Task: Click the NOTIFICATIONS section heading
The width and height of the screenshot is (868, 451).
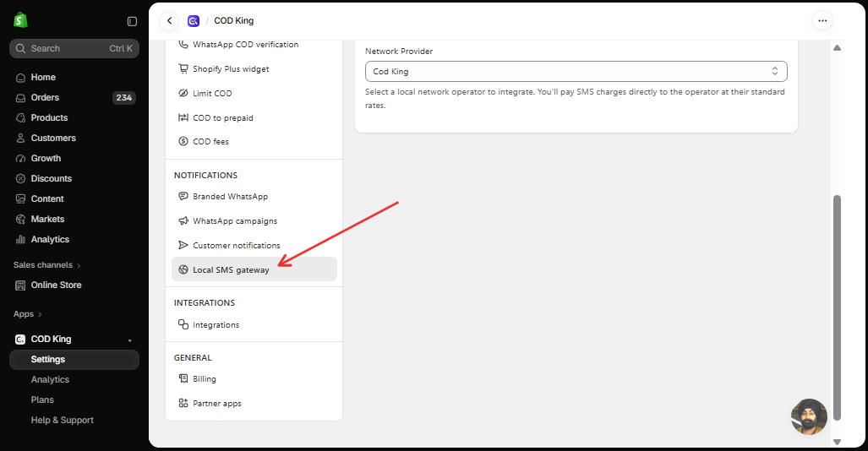Action: tap(205, 176)
